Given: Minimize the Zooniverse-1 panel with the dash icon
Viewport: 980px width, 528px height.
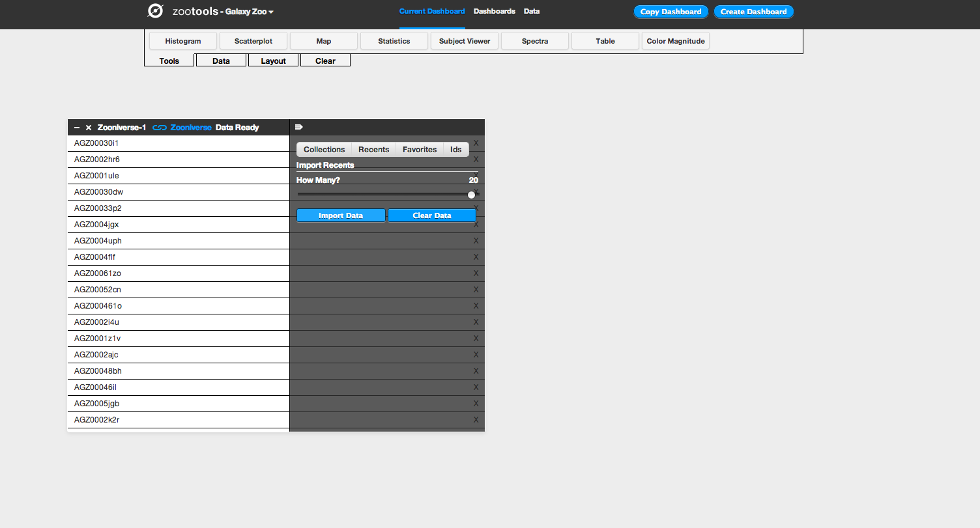Looking at the screenshot, I should (x=77, y=128).
